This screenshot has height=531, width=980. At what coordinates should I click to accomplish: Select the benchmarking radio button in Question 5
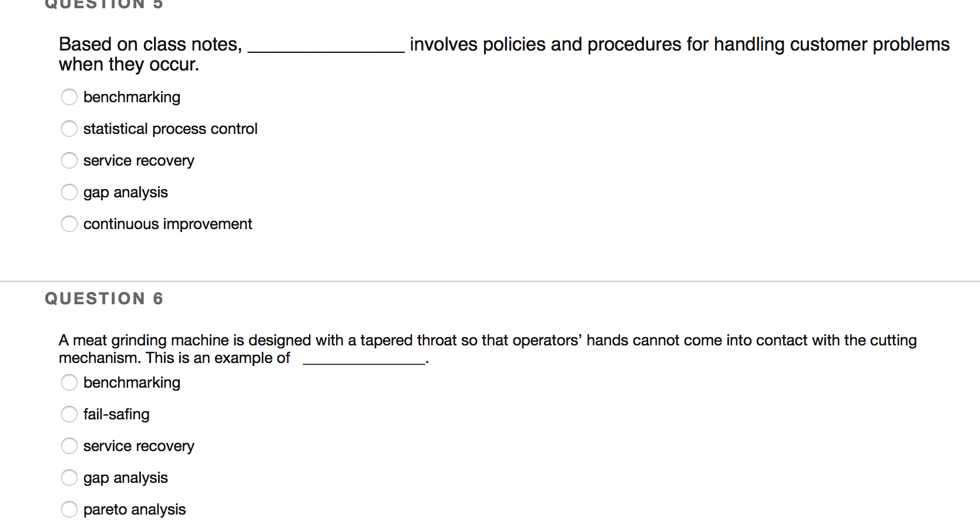pos(69,97)
